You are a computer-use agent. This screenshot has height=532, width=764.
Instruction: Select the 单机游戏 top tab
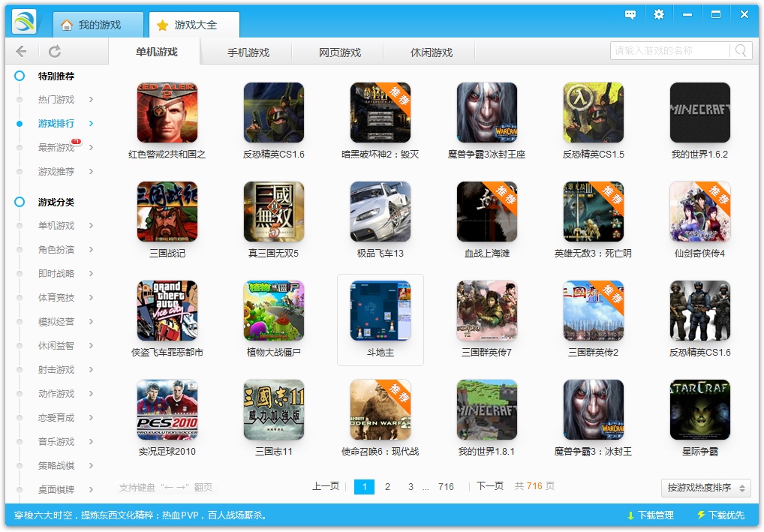[156, 52]
